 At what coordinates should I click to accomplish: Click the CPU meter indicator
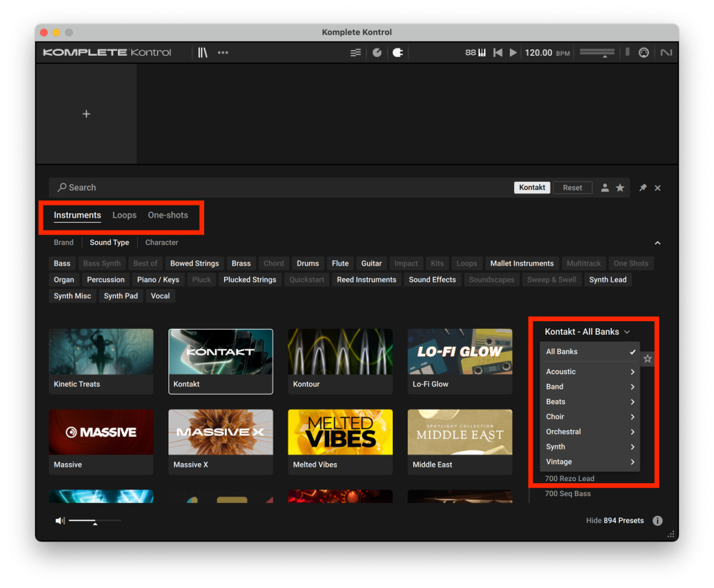(628, 52)
